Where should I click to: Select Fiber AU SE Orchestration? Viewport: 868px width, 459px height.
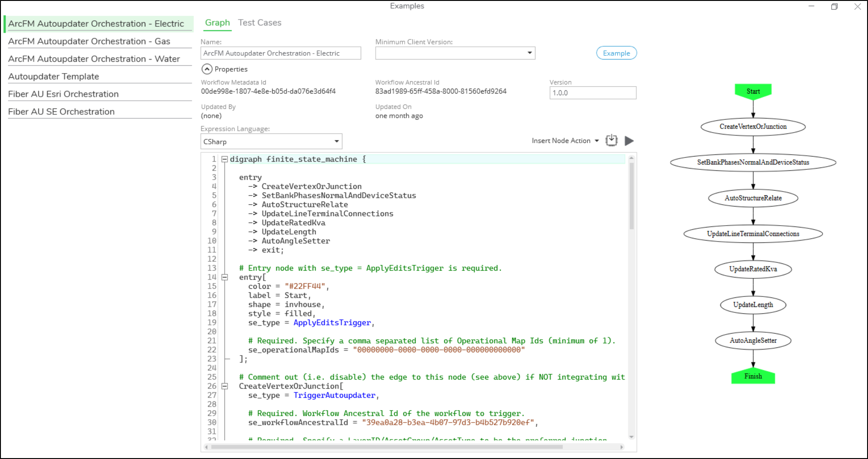pos(99,112)
